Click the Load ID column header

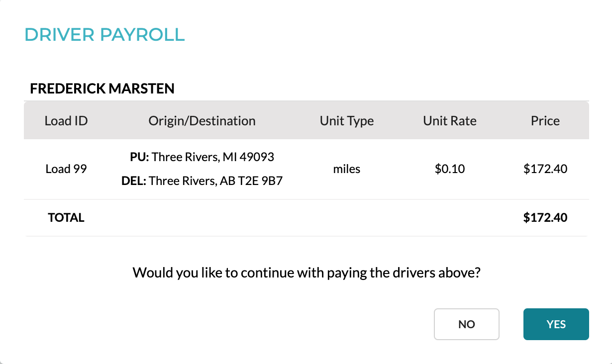tap(66, 120)
